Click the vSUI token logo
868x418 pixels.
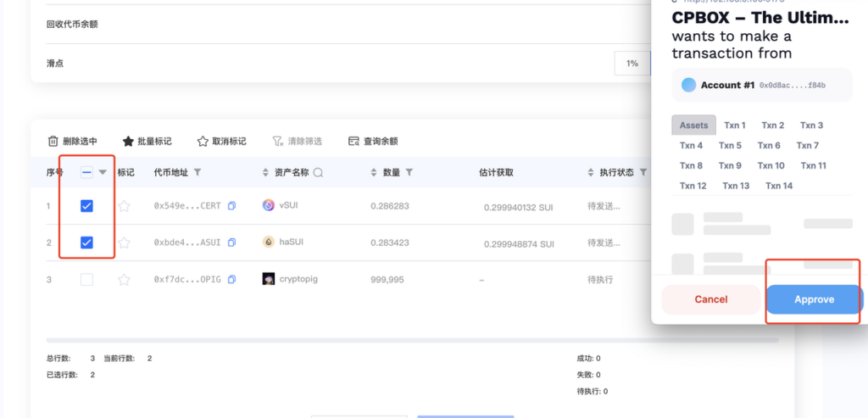click(x=269, y=205)
